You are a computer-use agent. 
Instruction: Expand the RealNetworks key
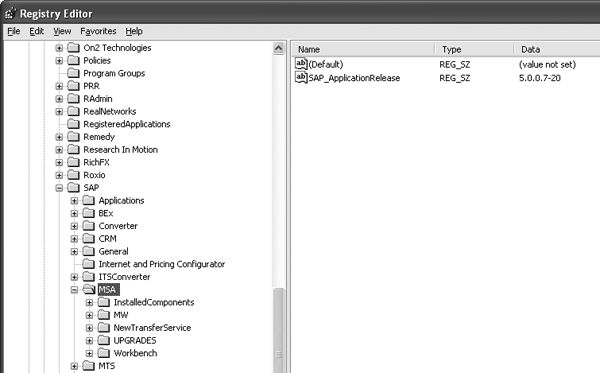pos(59,111)
